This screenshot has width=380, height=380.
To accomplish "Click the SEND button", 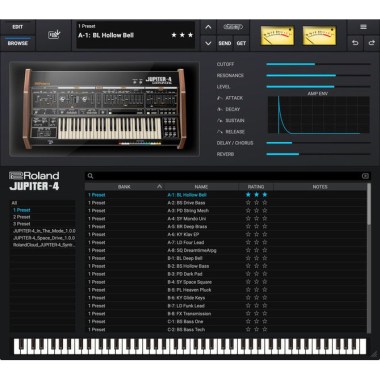I will pos(225,43).
